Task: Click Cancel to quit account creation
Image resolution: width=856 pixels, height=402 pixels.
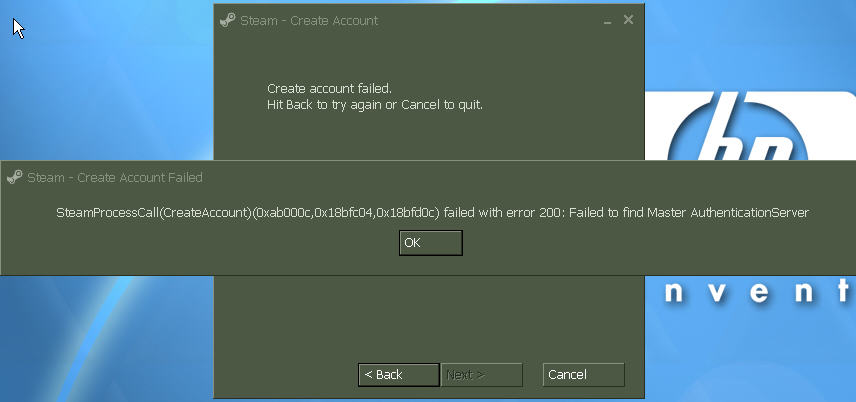Action: [584, 375]
